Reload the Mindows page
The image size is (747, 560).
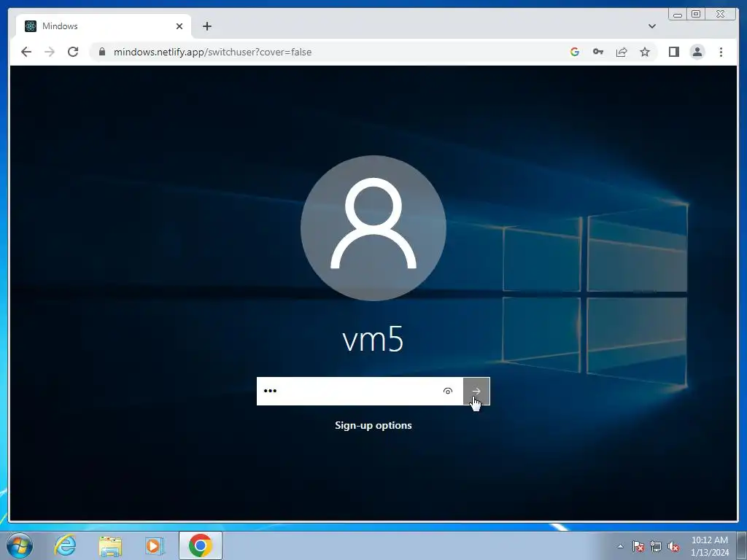pyautogui.click(x=73, y=52)
